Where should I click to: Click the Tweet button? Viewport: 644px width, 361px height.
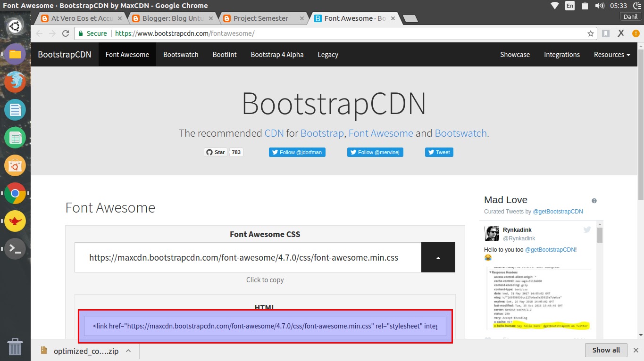click(x=439, y=152)
